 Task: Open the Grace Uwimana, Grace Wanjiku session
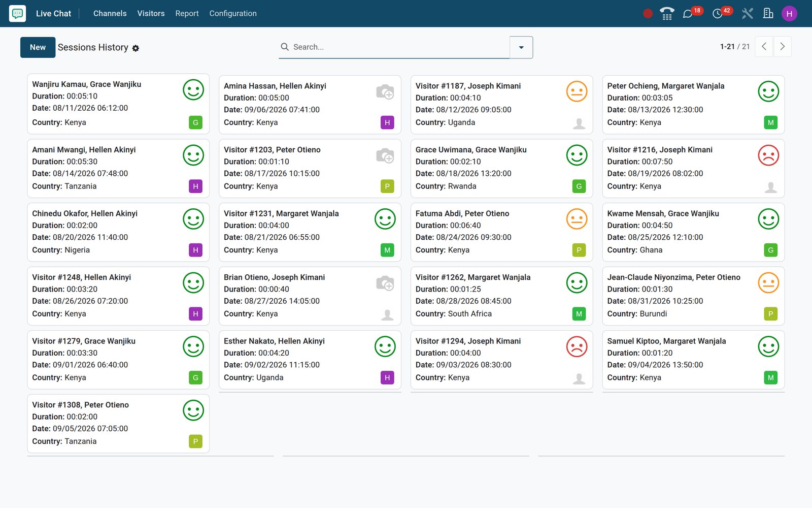tap(501, 169)
